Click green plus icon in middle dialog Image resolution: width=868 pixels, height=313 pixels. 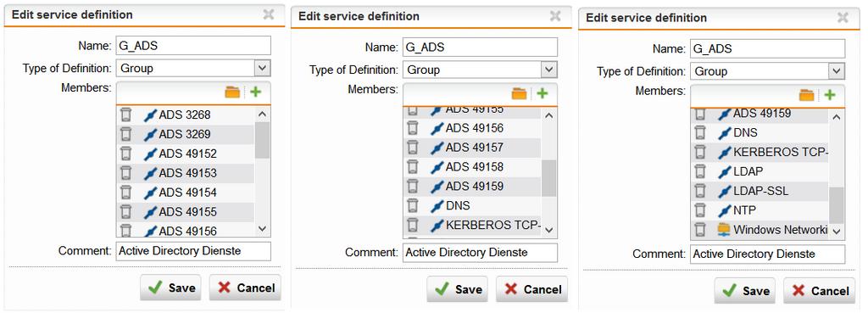[x=542, y=93]
